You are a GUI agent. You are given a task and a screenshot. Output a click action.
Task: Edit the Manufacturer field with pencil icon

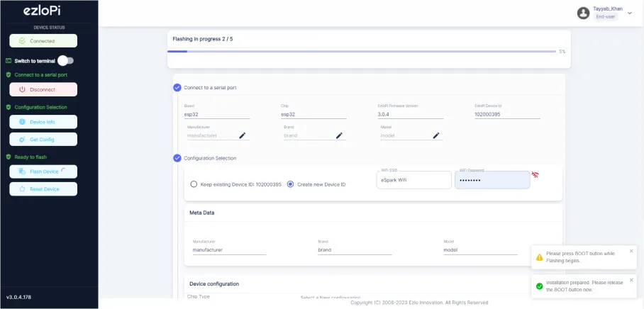pyautogui.click(x=243, y=135)
